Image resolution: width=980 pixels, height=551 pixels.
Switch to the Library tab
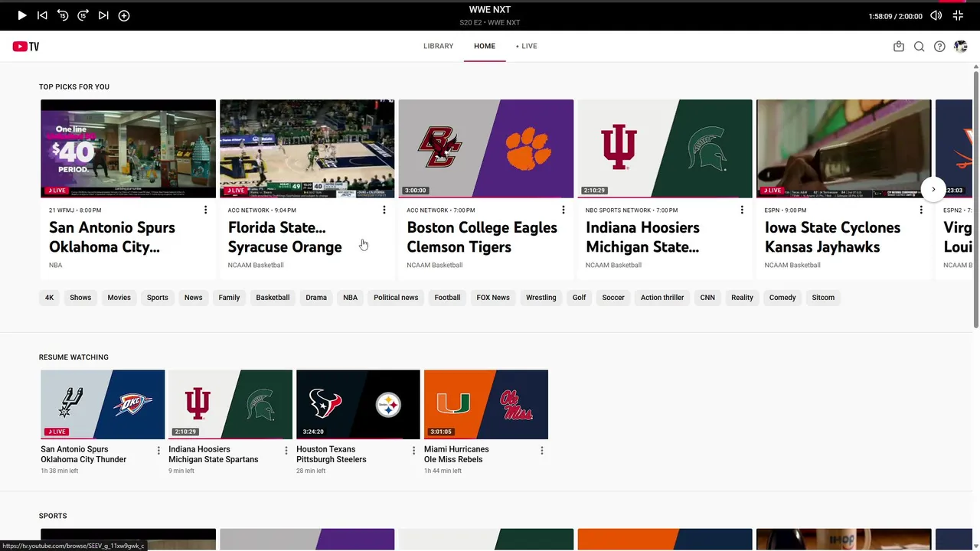point(439,46)
